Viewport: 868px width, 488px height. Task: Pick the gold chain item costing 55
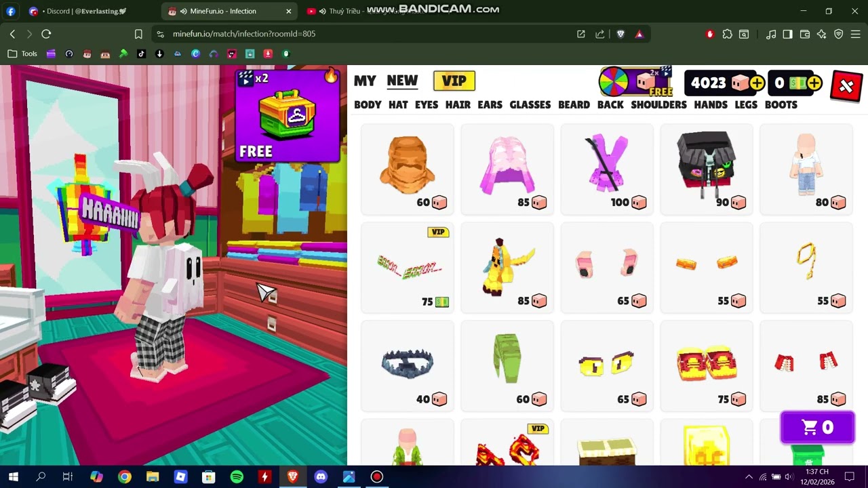(x=806, y=268)
